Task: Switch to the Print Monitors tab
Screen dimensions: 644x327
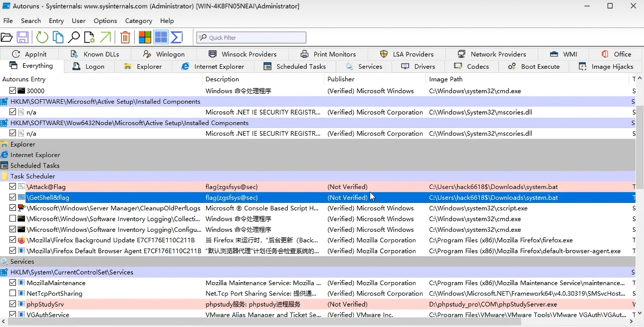Action: tap(328, 54)
